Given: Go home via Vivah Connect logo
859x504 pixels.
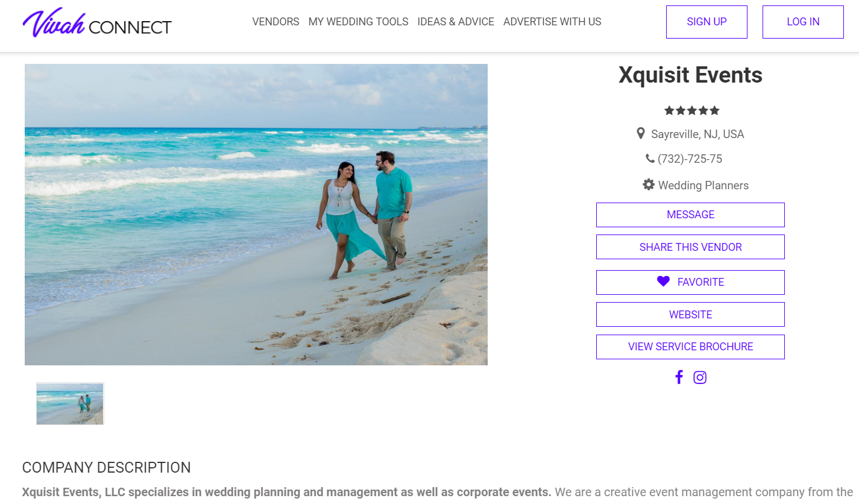Looking at the screenshot, I should click(97, 24).
